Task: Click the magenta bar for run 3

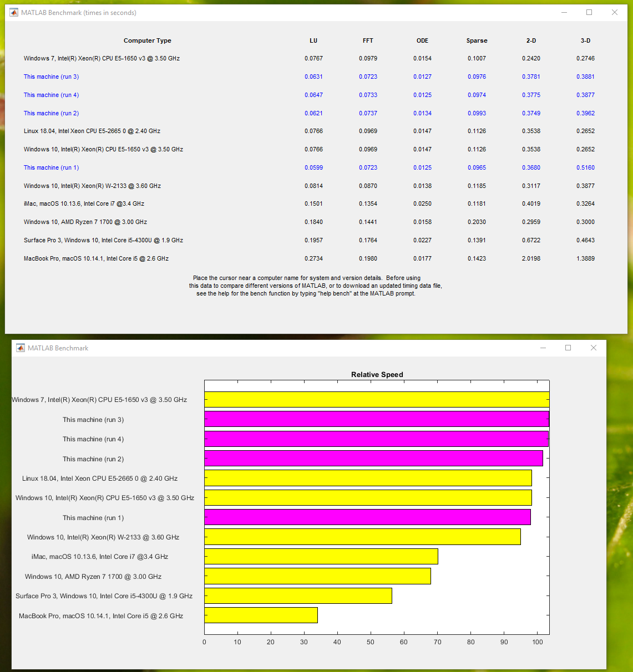Action: tap(377, 419)
